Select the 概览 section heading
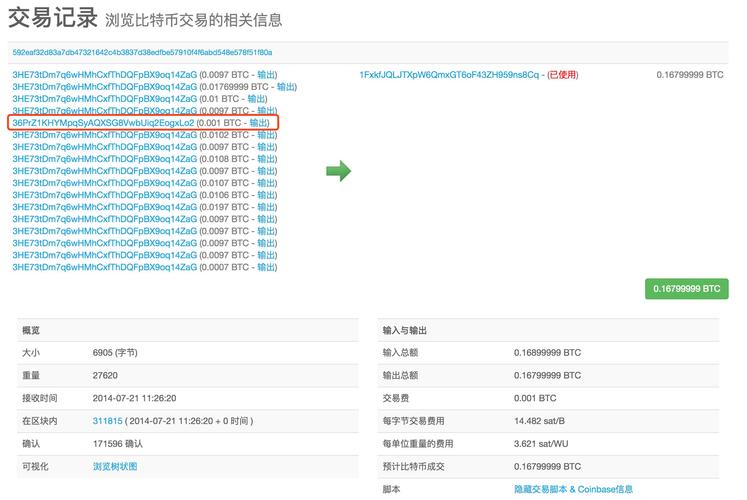The image size is (747, 500). [31, 330]
